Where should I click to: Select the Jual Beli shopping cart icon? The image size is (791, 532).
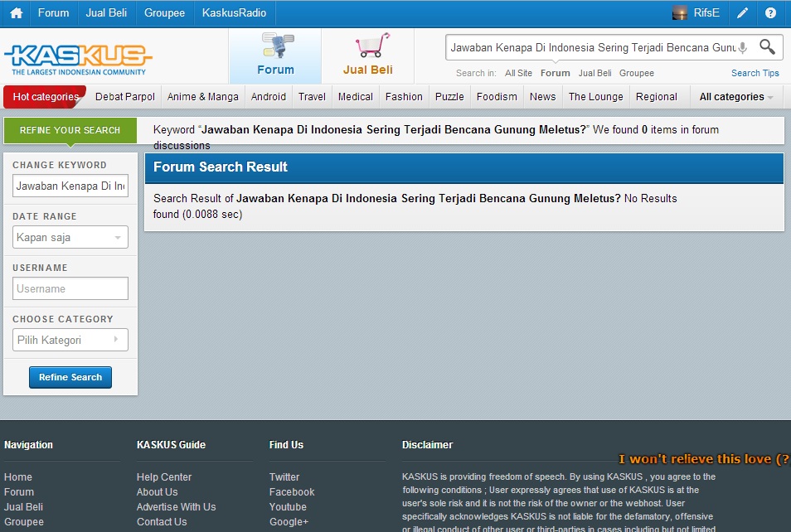pyautogui.click(x=372, y=46)
